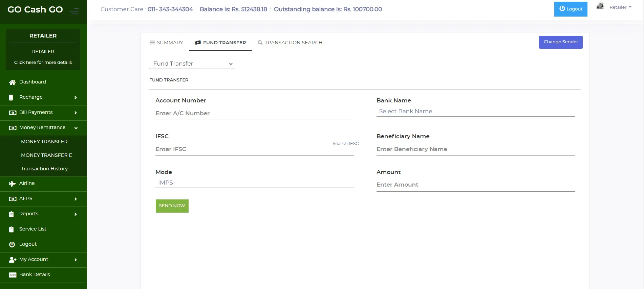Click the Search IFSC link
This screenshot has height=289, width=644.
point(345,143)
